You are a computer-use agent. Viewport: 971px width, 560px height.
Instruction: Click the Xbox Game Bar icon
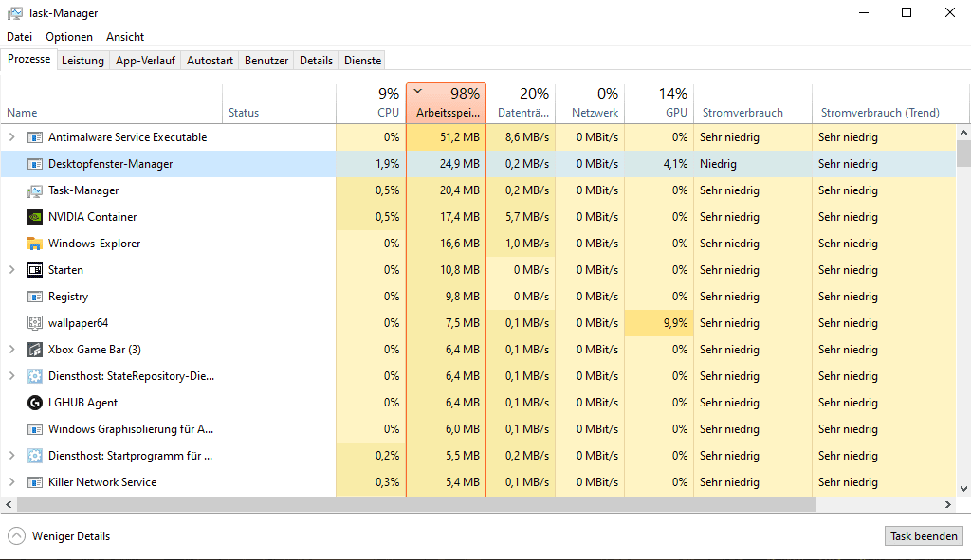pos(35,350)
